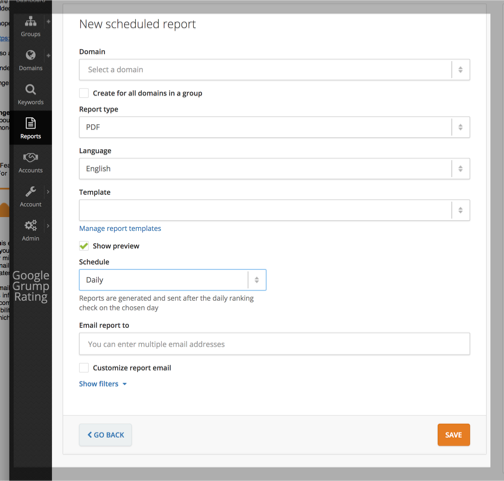This screenshot has height=481, width=504.
Task: Enable Customize report email checkbox
Action: [x=84, y=368]
